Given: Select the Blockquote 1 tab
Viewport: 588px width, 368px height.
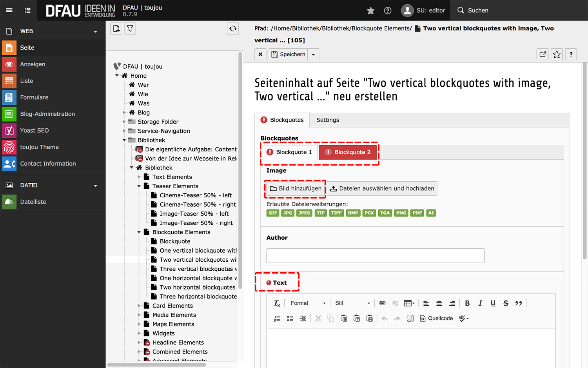Looking at the screenshot, I should (290, 152).
